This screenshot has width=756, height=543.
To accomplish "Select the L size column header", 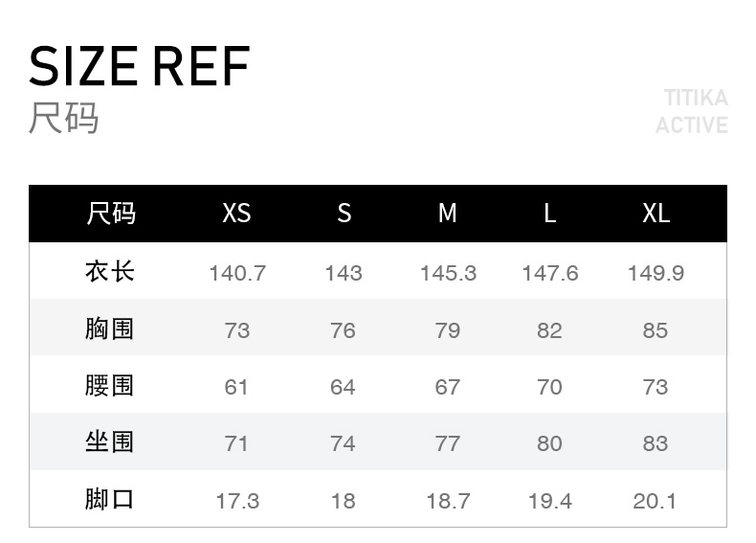I will 549,213.
